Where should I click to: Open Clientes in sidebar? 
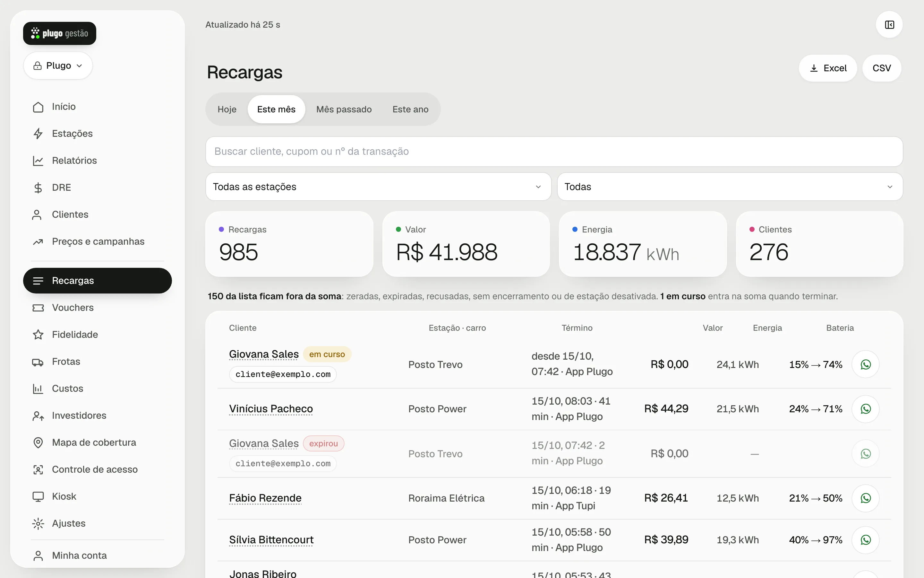tap(97, 215)
